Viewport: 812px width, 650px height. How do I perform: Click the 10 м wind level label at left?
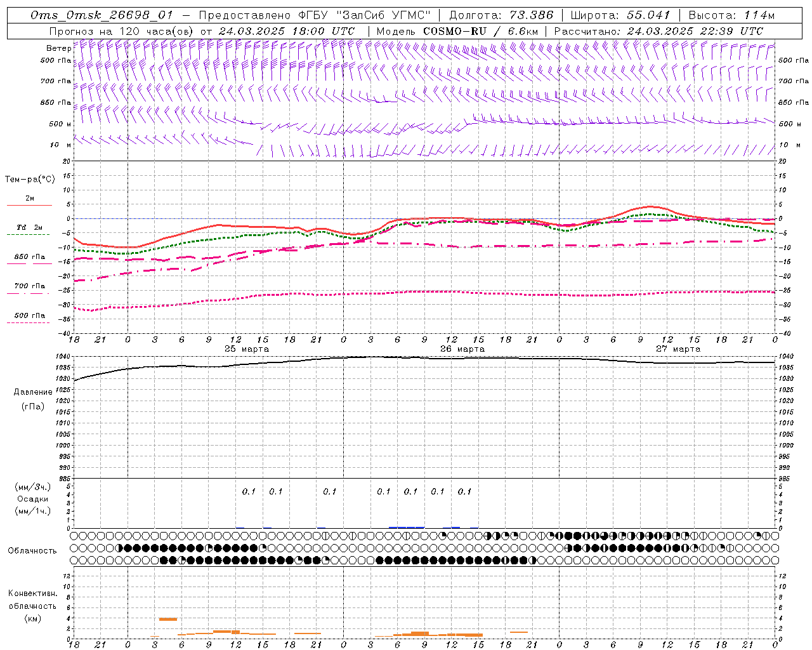coord(61,145)
